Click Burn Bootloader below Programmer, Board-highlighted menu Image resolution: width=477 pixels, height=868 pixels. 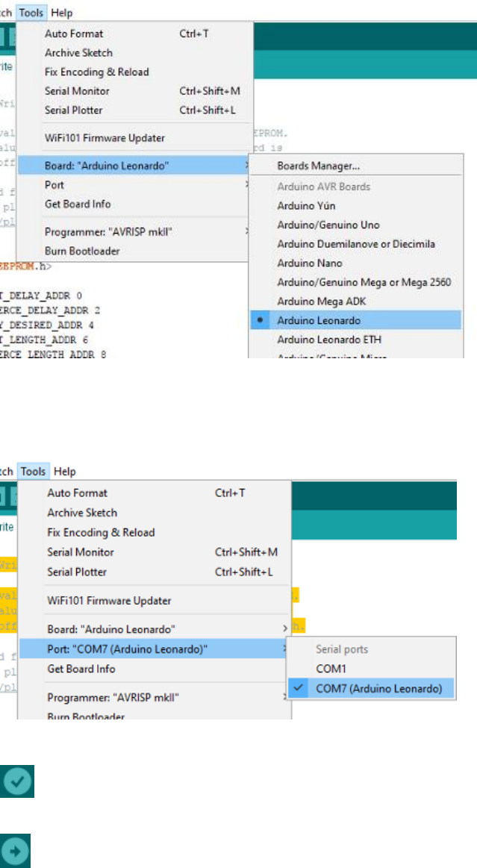134,251
